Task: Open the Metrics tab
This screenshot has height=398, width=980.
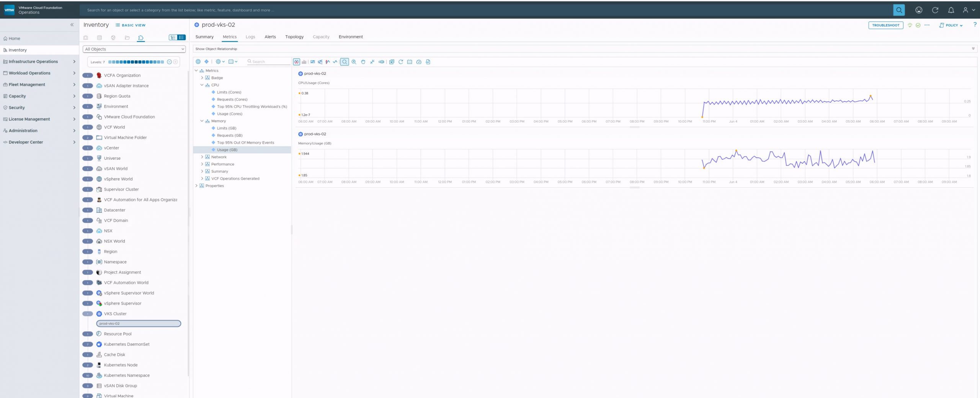Action: pos(230,37)
